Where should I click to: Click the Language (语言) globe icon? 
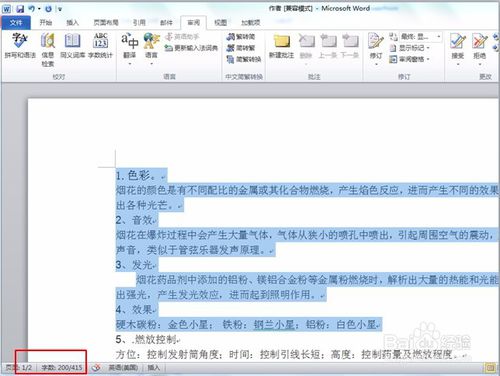pos(151,41)
